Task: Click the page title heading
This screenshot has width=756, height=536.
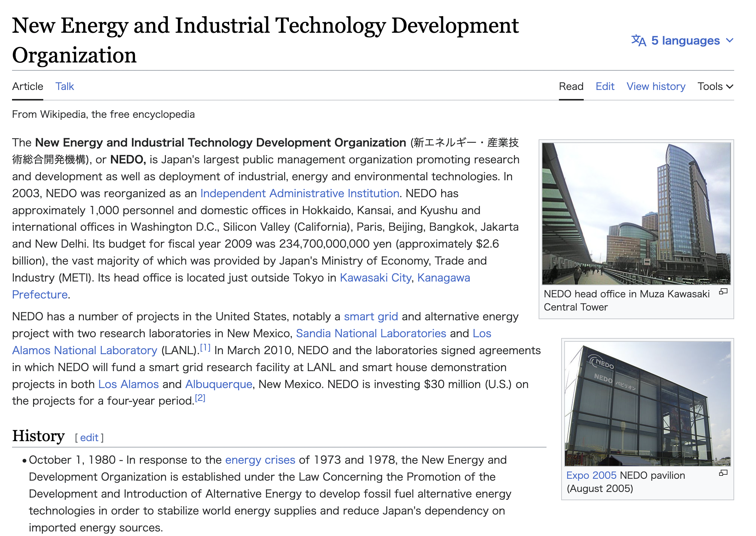Action: coord(265,40)
